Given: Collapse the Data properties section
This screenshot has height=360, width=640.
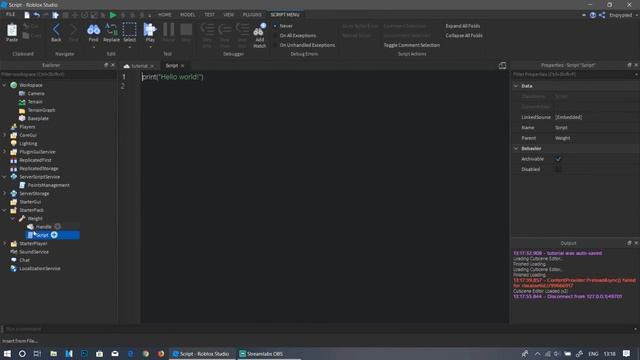Looking at the screenshot, I should (516, 86).
